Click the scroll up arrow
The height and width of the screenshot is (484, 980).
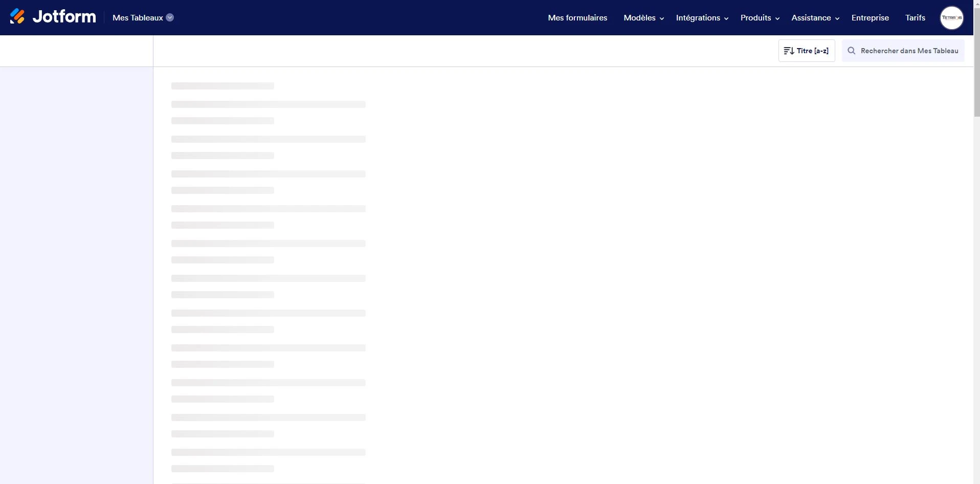tap(976, 3)
